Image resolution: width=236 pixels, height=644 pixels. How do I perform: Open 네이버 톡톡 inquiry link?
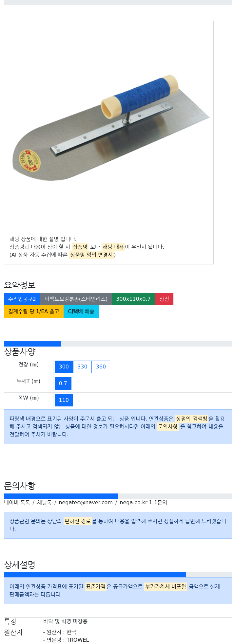click(x=17, y=502)
